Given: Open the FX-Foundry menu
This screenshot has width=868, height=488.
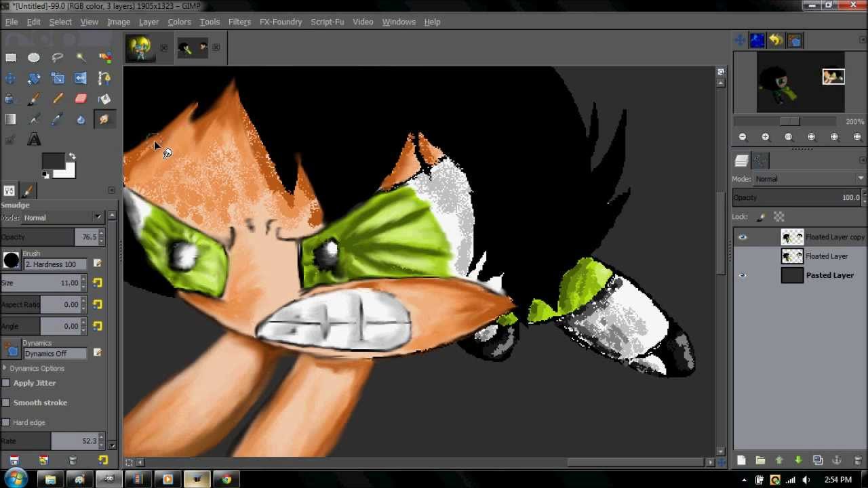Looking at the screenshot, I should (281, 22).
